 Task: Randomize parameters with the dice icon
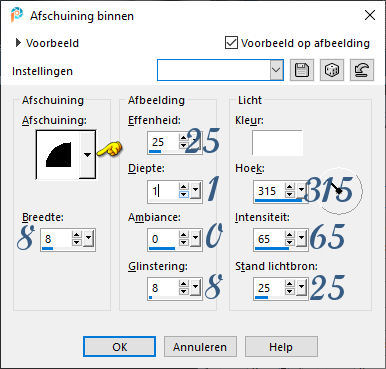click(x=332, y=70)
